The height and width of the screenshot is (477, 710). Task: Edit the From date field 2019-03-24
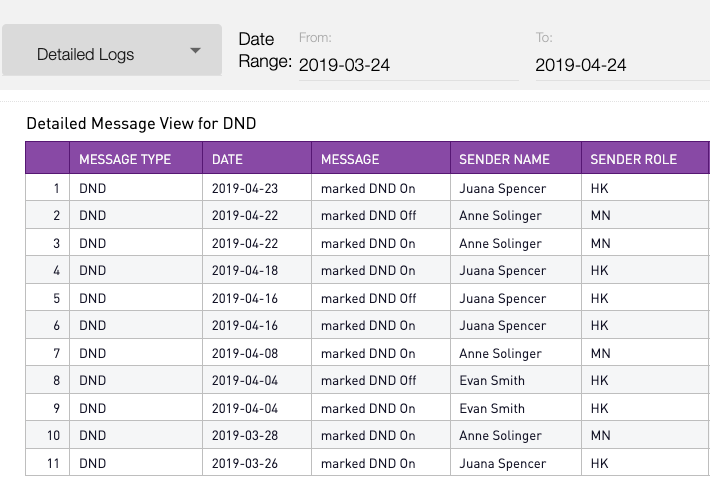click(406, 65)
